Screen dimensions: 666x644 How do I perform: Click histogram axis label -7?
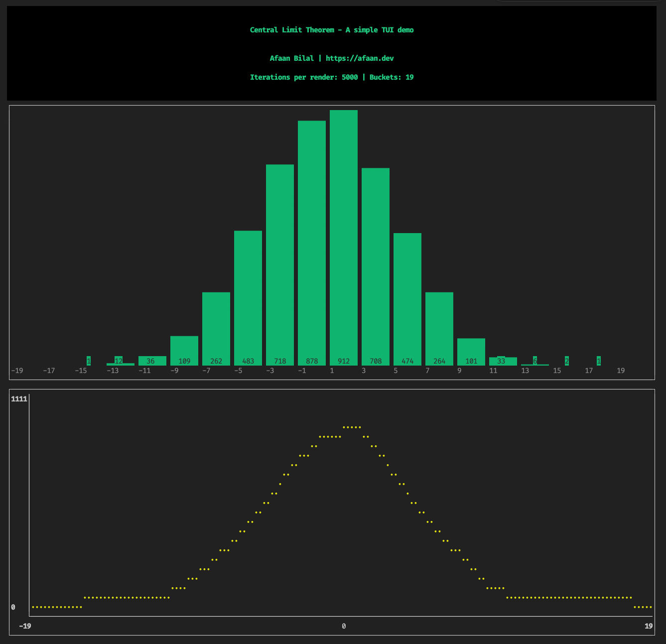click(x=206, y=371)
